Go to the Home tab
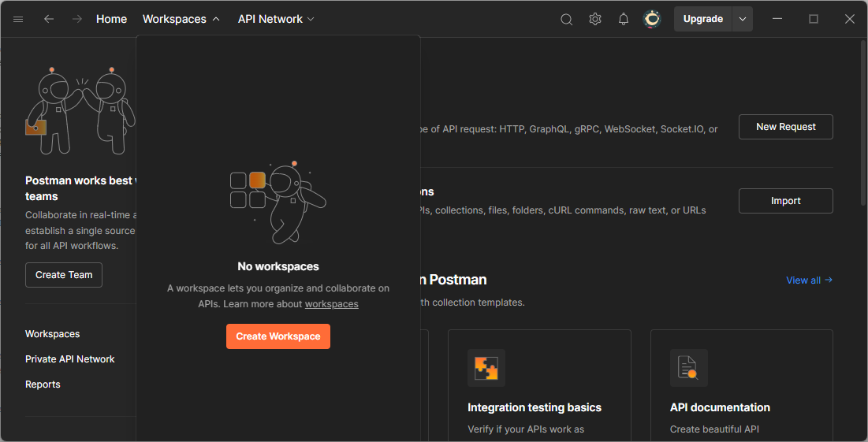Viewport: 868px width, 442px height. coord(111,19)
